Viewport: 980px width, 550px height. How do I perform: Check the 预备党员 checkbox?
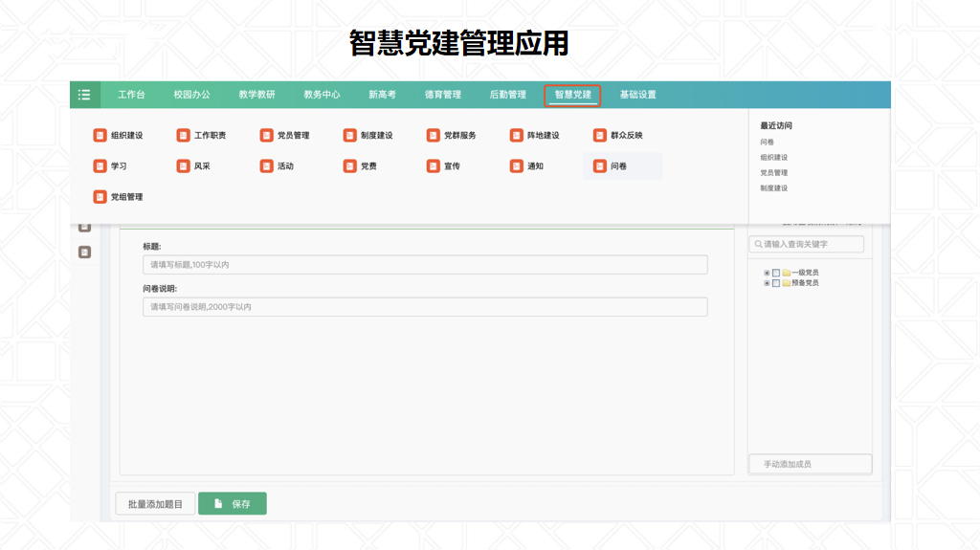click(x=776, y=283)
